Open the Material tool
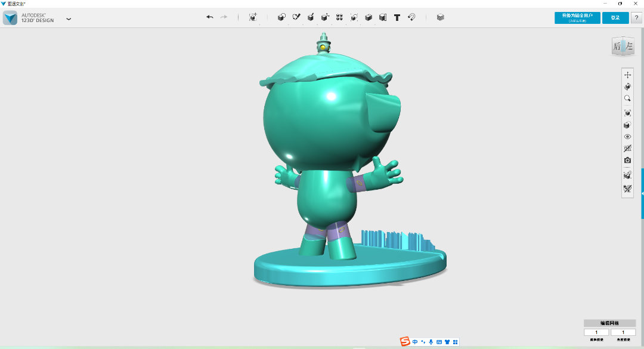644x349 pixels. (x=440, y=17)
